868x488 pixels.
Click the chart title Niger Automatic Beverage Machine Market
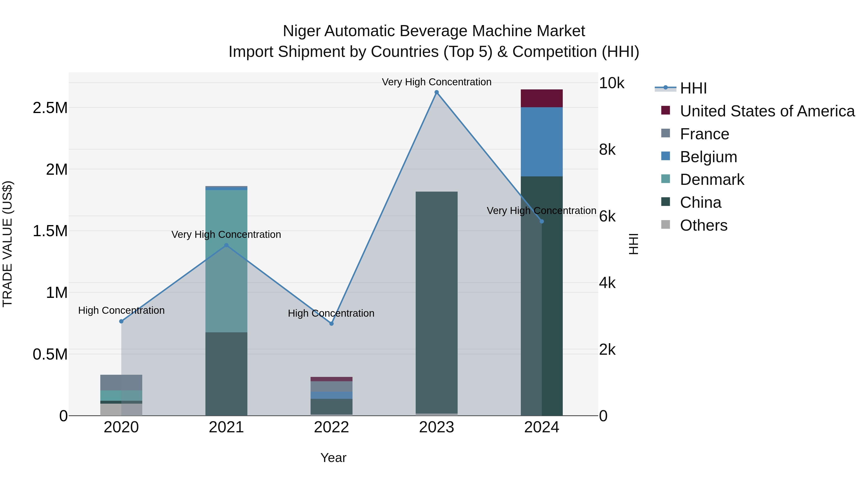(x=434, y=31)
